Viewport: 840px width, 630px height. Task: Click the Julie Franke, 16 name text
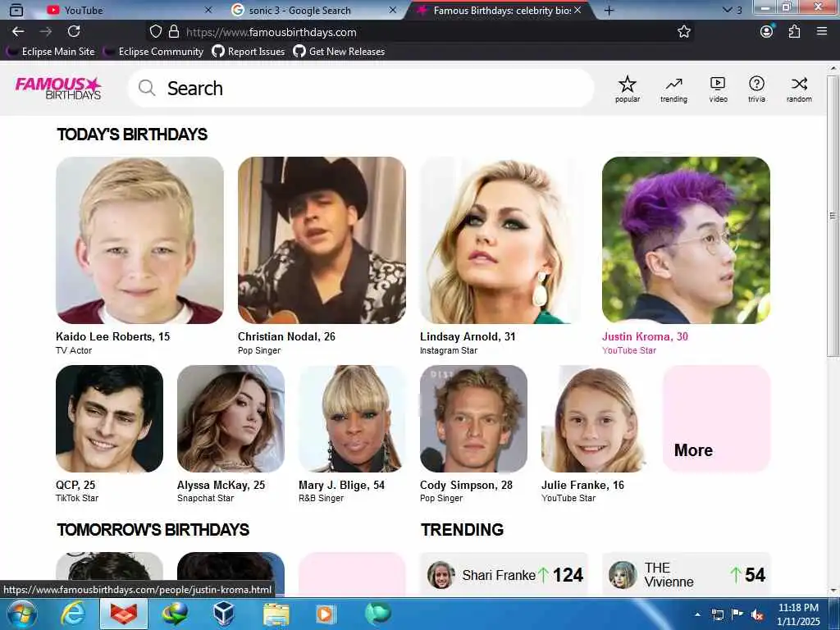pos(582,485)
